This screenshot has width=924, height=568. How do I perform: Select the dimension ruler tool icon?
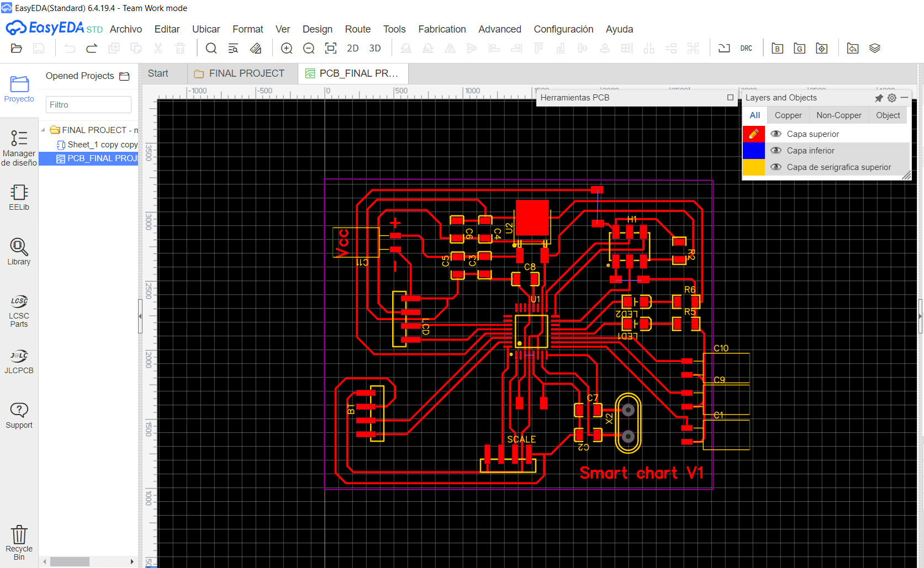(255, 49)
